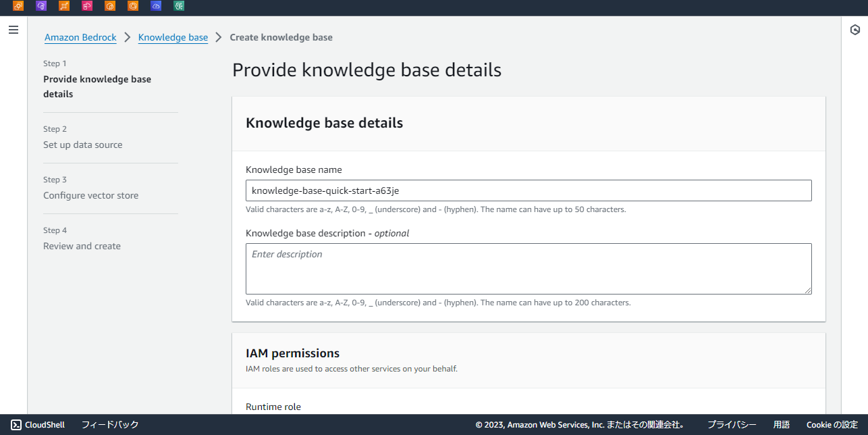Navigate to Knowledge base via the breadcrumb
The image size is (868, 435).
(x=173, y=37)
